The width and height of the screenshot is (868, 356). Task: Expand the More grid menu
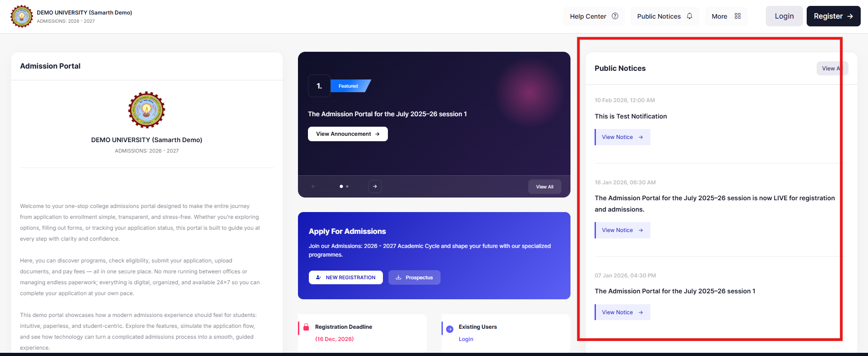point(726,16)
